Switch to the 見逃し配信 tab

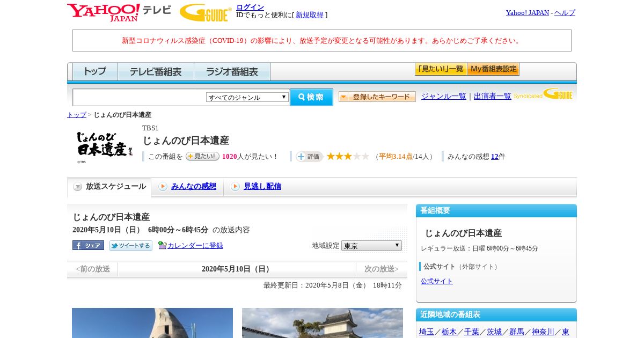coord(262,186)
